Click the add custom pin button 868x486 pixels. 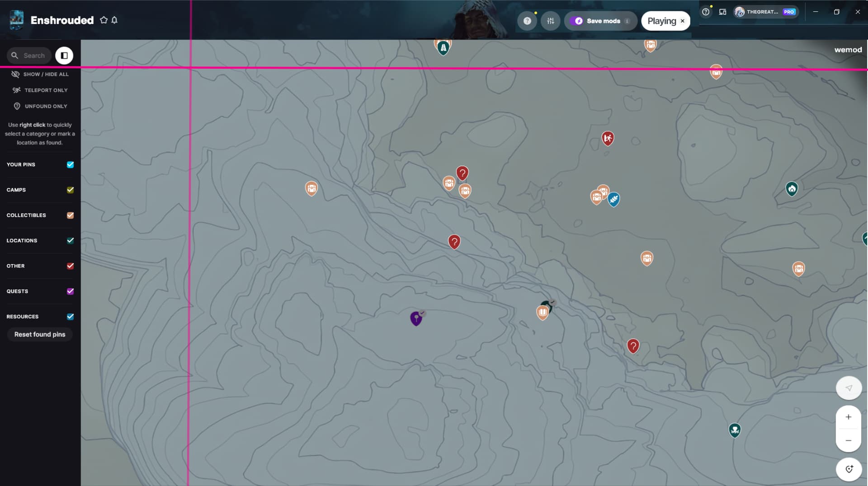(x=849, y=469)
